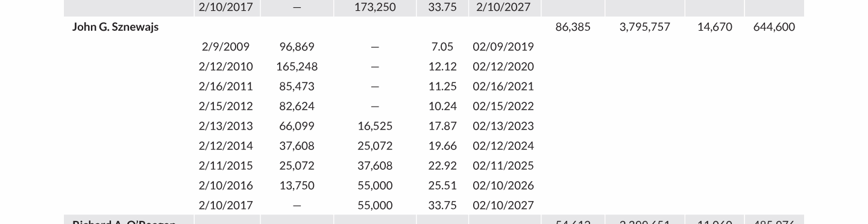This screenshot has width=868, height=224.
Task: Click the 86,385 unvested shares value
Action: (573, 27)
